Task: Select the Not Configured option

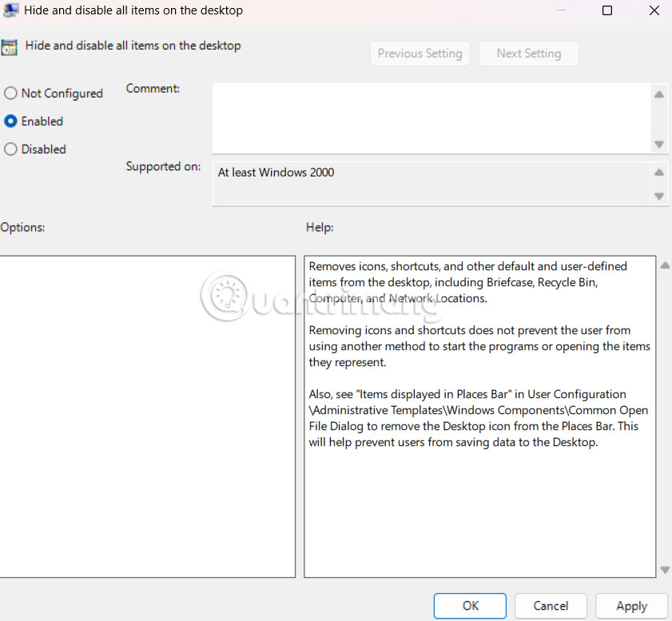Action: 10,93
